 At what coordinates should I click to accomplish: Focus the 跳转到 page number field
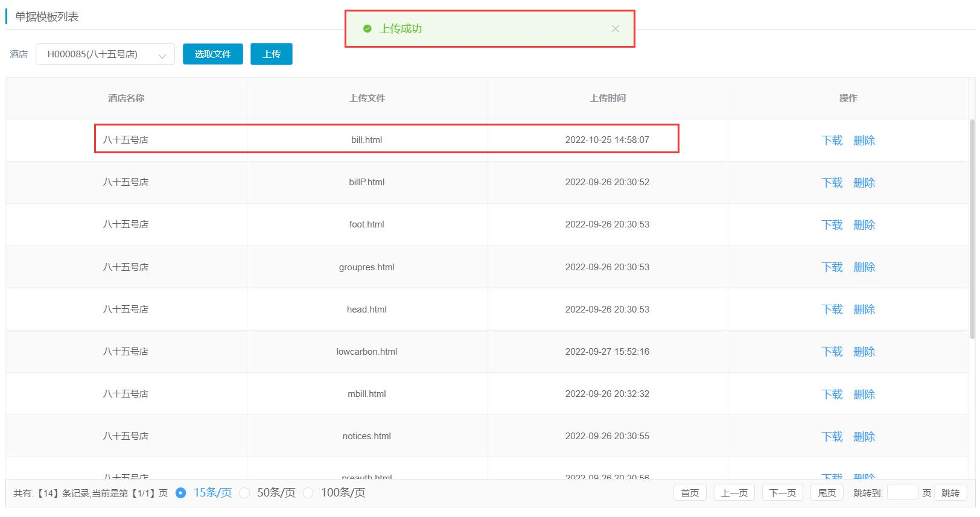(x=902, y=493)
